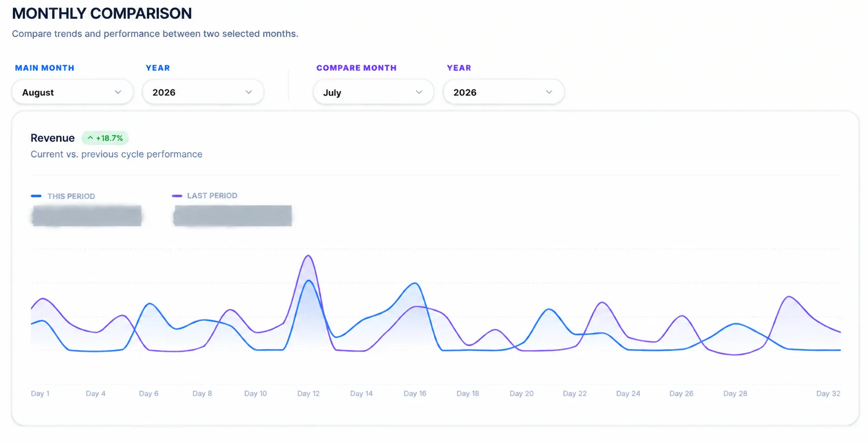
Task: Click the +18.7% revenue change badge
Action: pyautogui.click(x=105, y=138)
